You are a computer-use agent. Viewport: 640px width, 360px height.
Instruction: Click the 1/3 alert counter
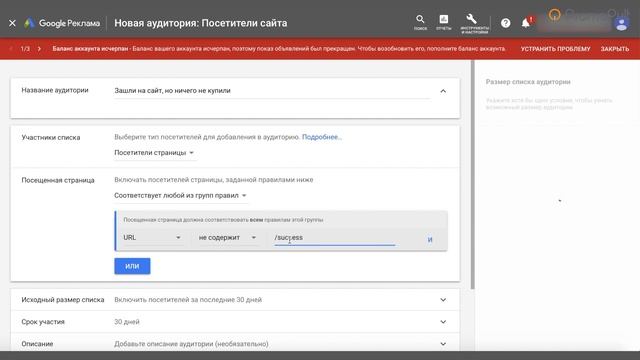(25, 49)
